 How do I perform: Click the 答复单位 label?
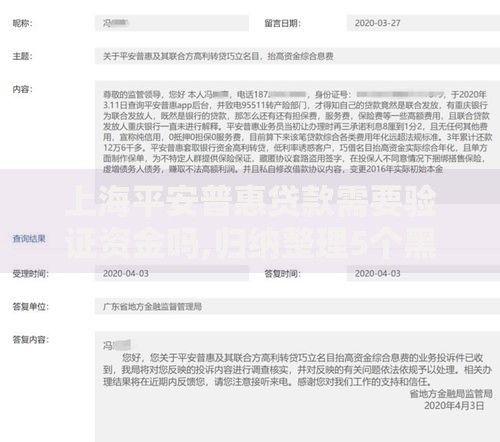[30, 307]
